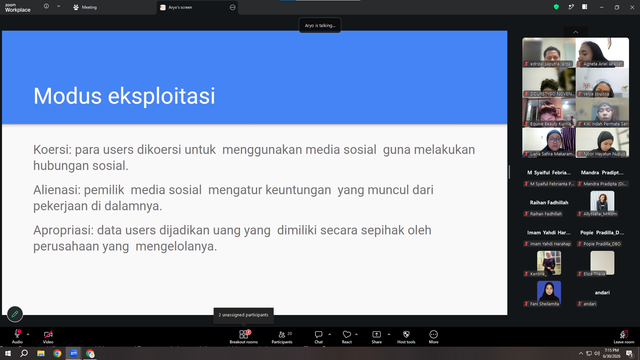Select Allyssafa'i_MIKom avatar tile
The width and height of the screenshot is (640, 360).
pyautogui.click(x=602, y=203)
